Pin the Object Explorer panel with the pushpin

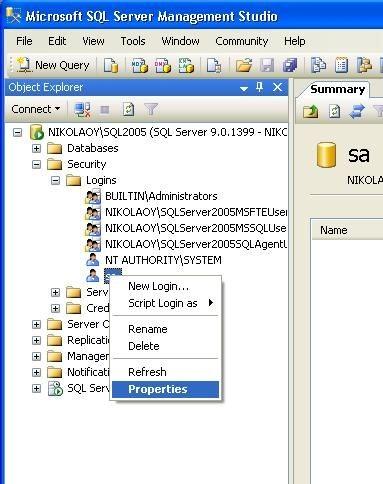tap(259, 87)
